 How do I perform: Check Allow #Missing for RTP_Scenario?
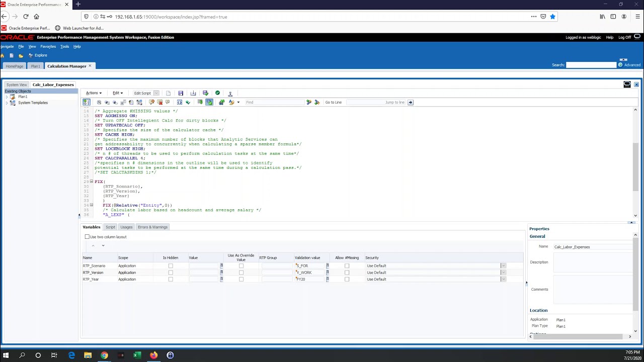click(x=347, y=265)
